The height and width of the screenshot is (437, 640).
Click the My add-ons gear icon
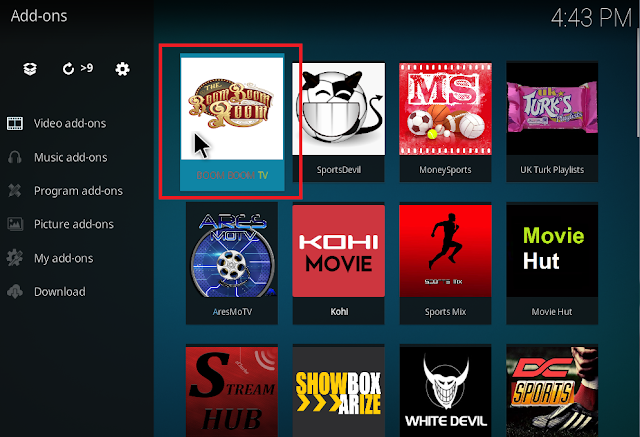(15, 258)
